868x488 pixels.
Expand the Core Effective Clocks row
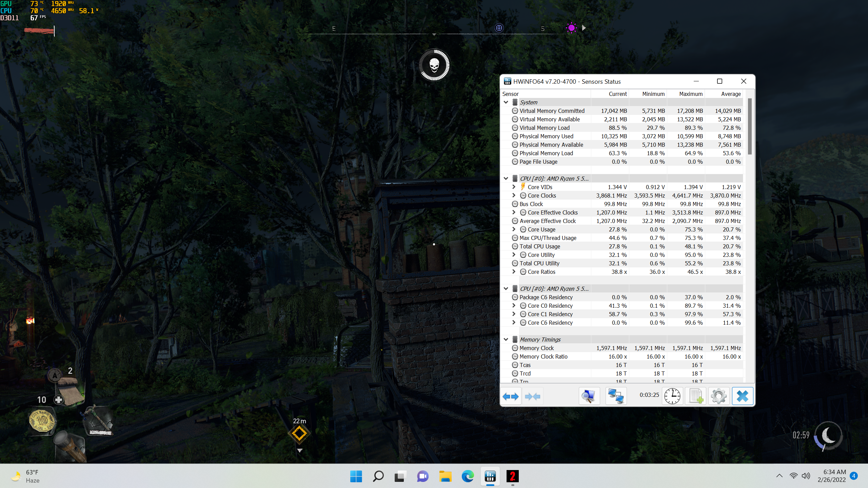[x=514, y=212]
